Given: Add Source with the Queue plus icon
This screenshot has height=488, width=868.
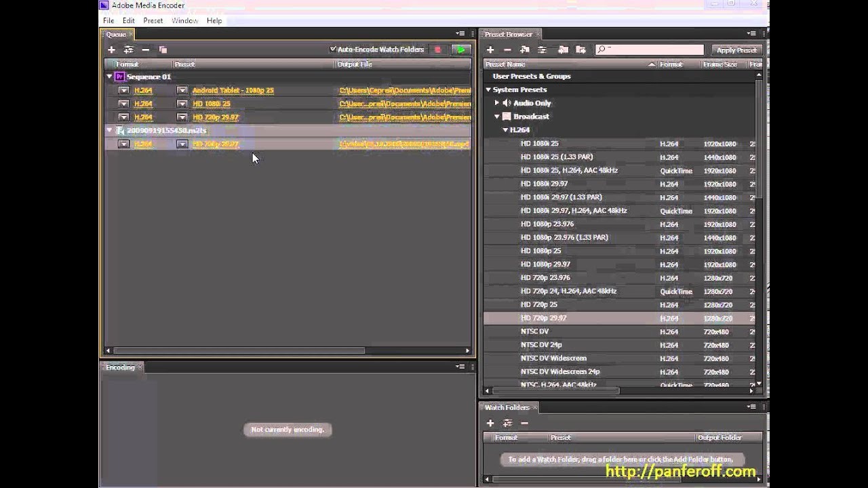Looking at the screenshot, I should [x=111, y=49].
